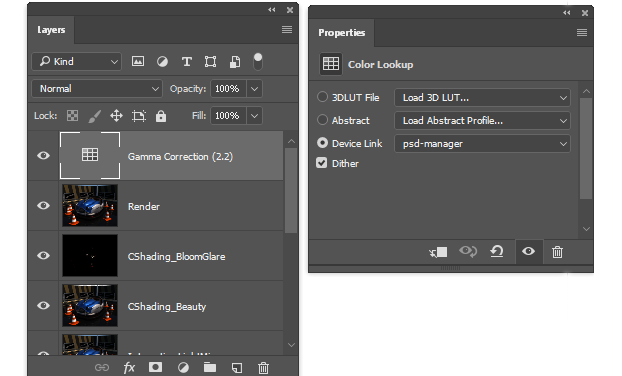Hide the Gamma Correction (2.2) layer
The height and width of the screenshot is (376, 622).
click(43, 155)
